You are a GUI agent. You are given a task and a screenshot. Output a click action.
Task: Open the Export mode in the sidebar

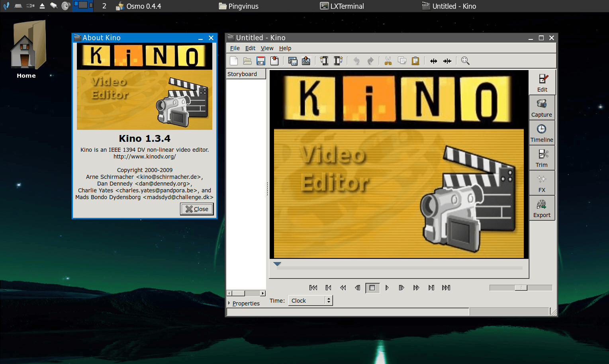click(542, 208)
